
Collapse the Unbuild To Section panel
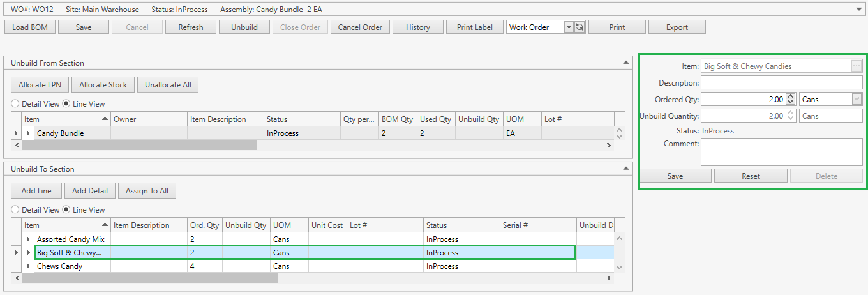(x=627, y=169)
